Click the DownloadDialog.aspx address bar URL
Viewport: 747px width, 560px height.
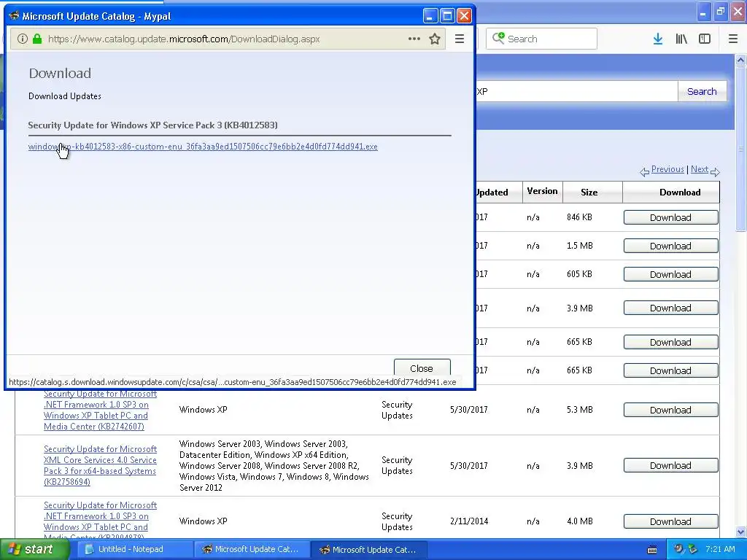click(x=184, y=39)
